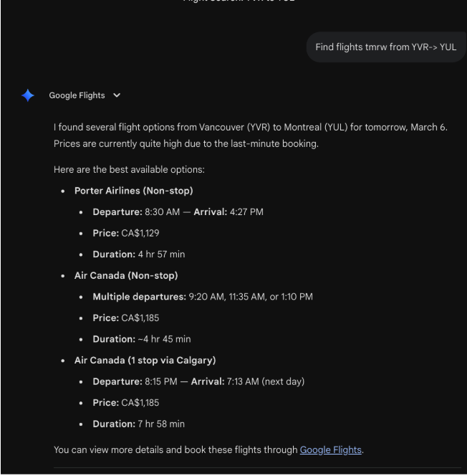Click the Multiple departures times line
Screen dimensions: 467x476
point(203,297)
